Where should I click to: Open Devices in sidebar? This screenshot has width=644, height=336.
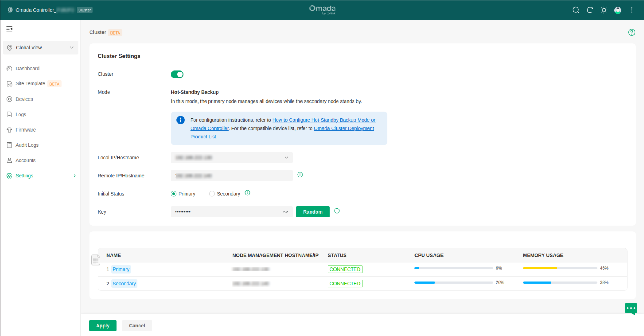pyautogui.click(x=24, y=99)
